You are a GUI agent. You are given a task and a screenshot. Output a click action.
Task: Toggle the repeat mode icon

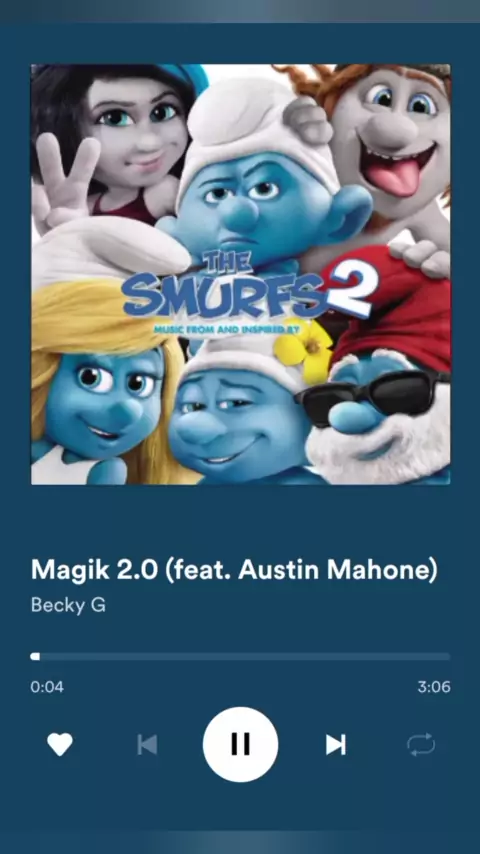click(421, 745)
